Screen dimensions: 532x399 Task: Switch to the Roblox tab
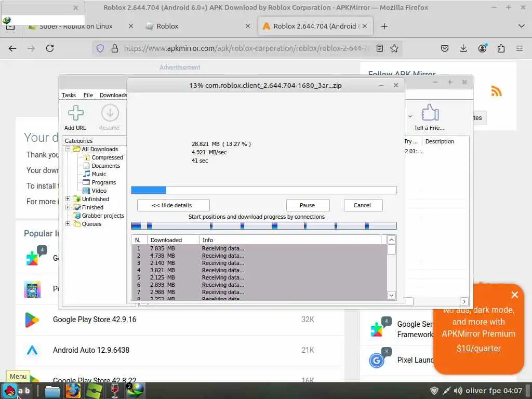click(x=198, y=26)
